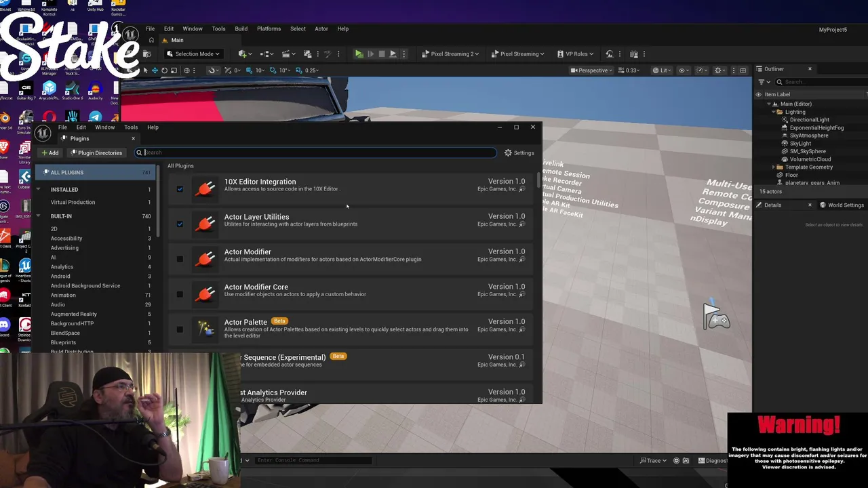Open the quick add content icon
868x488 pixels.
243,54
